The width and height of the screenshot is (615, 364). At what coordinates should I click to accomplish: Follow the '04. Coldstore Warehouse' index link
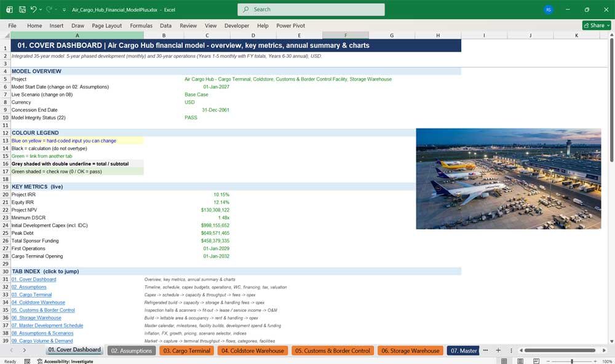click(38, 303)
